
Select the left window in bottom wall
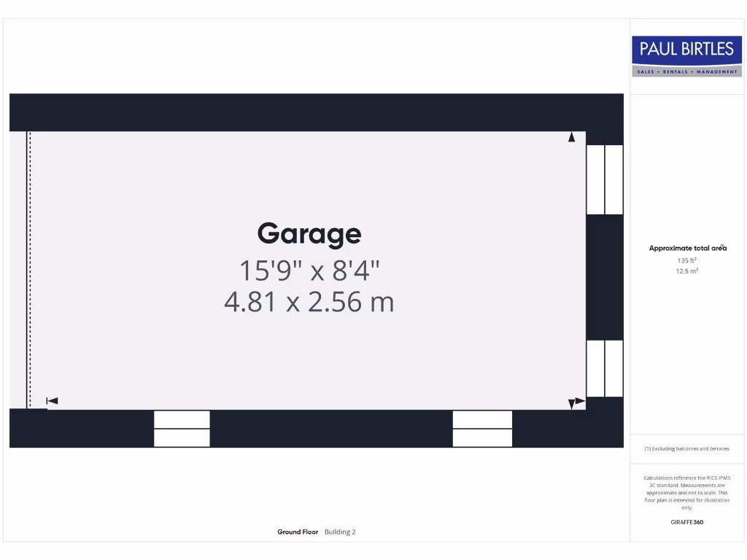182,429
